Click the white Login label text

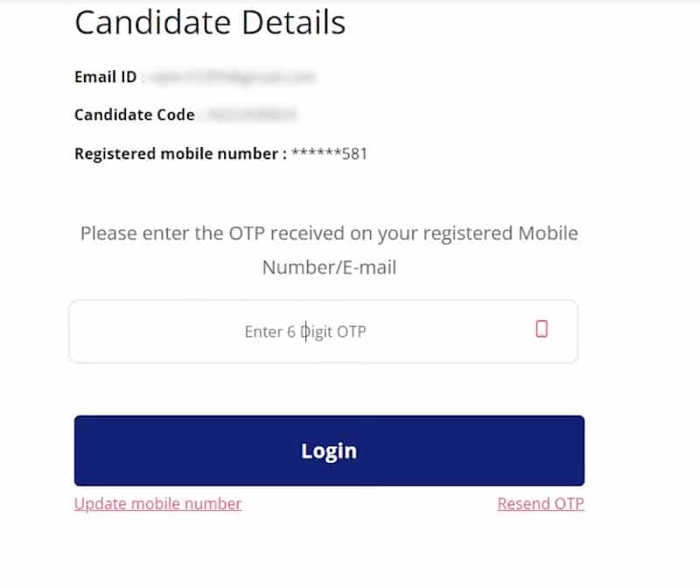[x=329, y=451]
